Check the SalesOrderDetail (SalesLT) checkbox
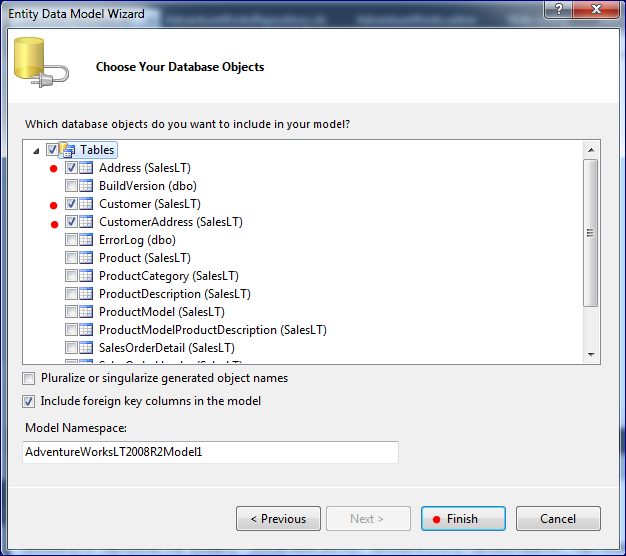 tap(71, 347)
